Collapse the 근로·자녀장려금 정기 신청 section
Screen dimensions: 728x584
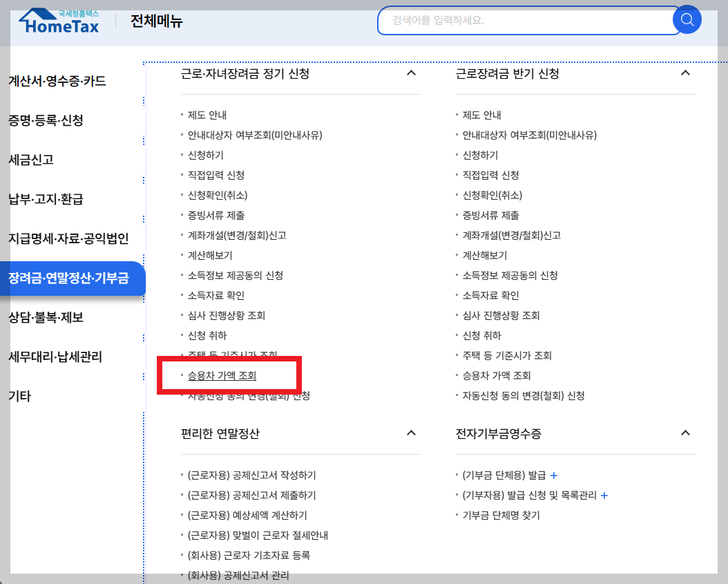click(412, 73)
